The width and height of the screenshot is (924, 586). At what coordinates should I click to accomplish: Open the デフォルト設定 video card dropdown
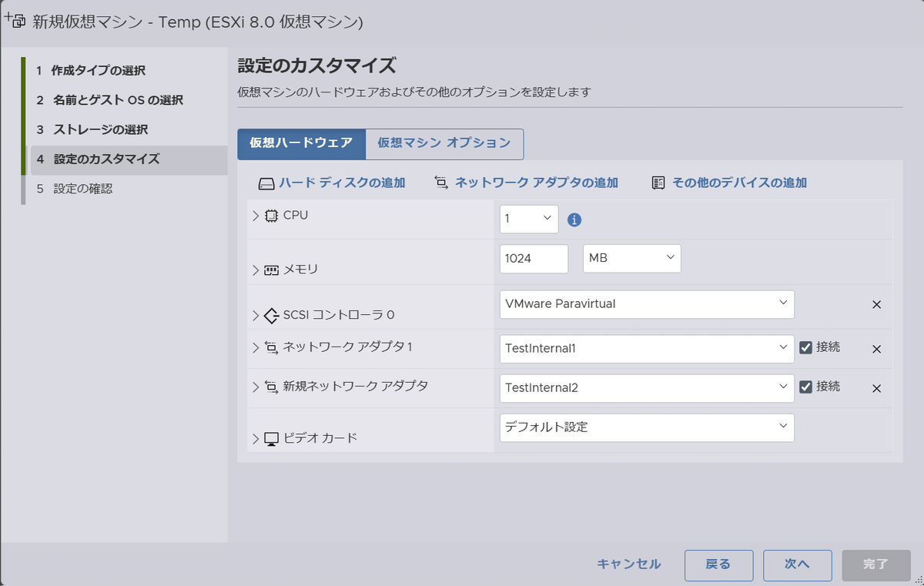(647, 427)
